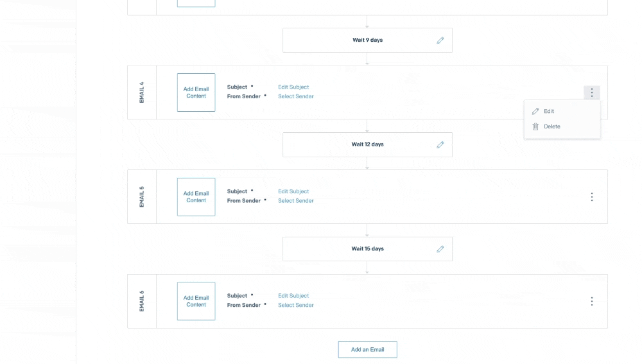Click the Wait 15 days box
The image size is (642, 364).
[367, 249]
